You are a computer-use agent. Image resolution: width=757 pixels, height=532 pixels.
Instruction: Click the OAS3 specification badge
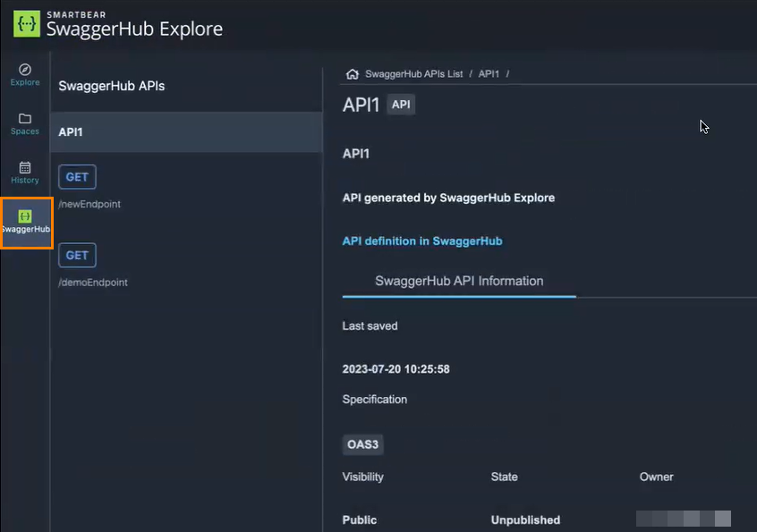362,444
